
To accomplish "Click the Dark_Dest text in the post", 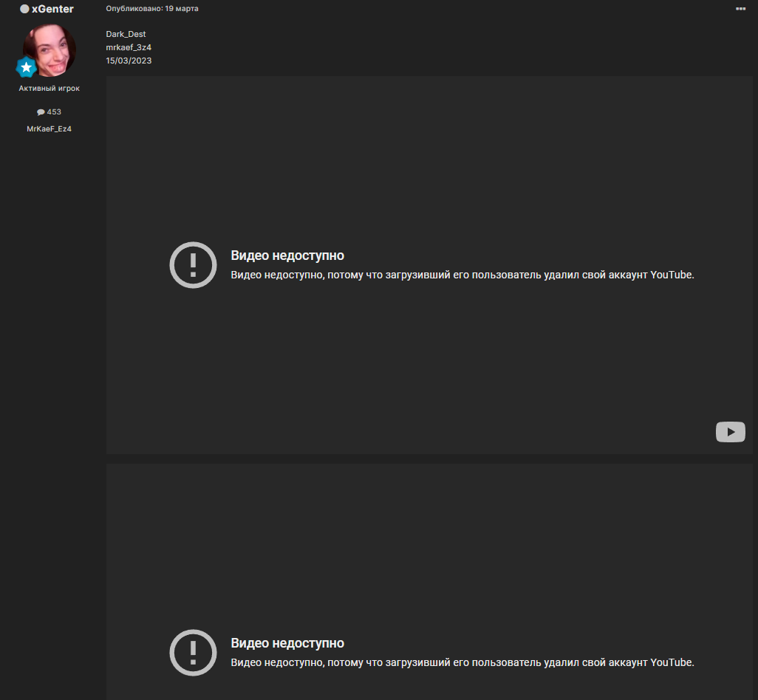I will [126, 34].
